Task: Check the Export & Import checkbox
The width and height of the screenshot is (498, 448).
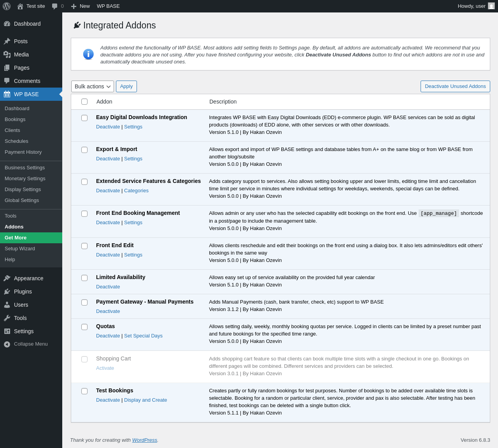Action: click(84, 150)
